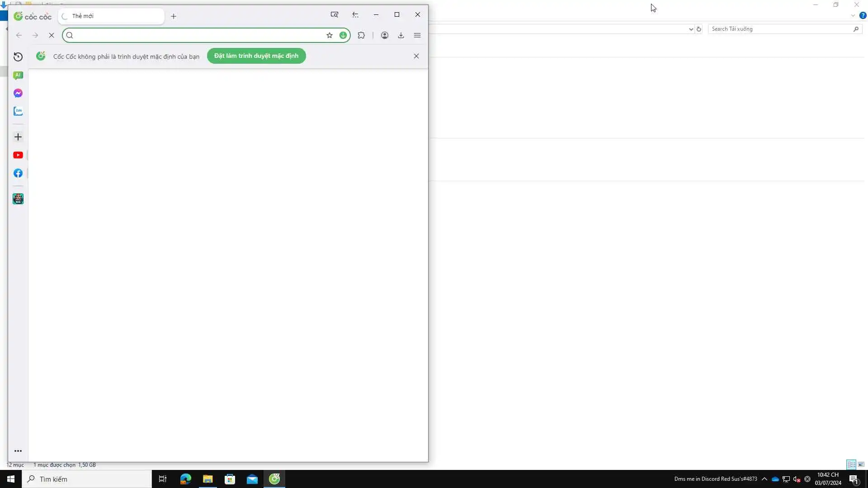
Task: Open the user profile icon
Action: [x=385, y=35]
